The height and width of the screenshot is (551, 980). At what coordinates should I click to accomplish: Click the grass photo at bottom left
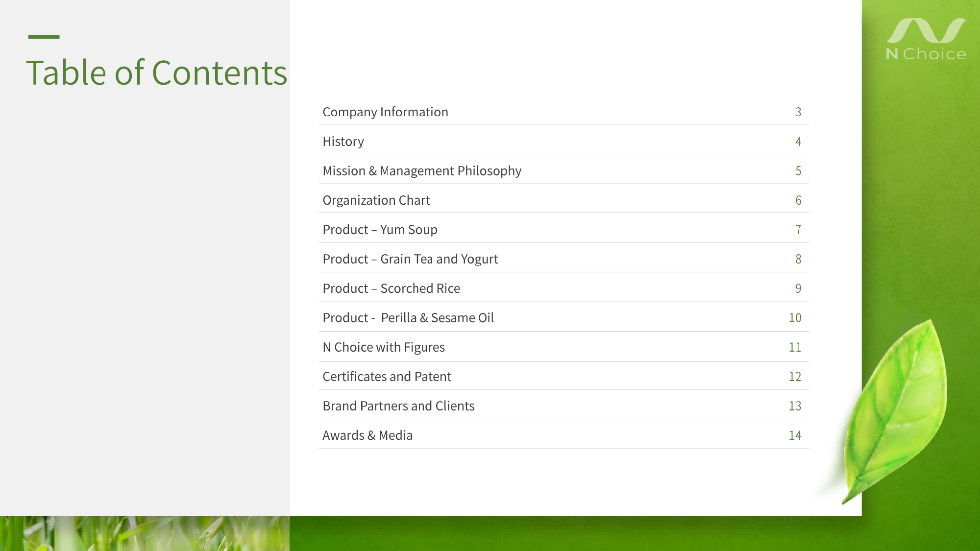145,533
